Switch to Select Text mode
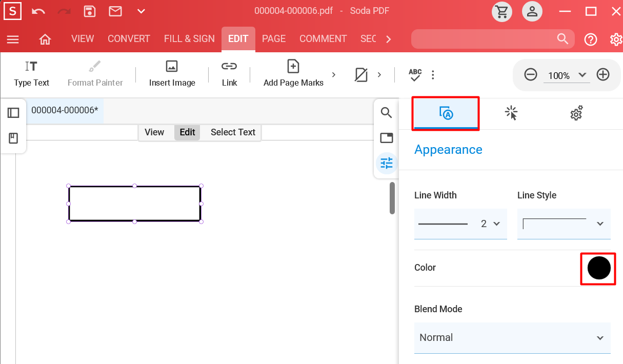Image resolution: width=623 pixels, height=364 pixels. pyautogui.click(x=233, y=132)
